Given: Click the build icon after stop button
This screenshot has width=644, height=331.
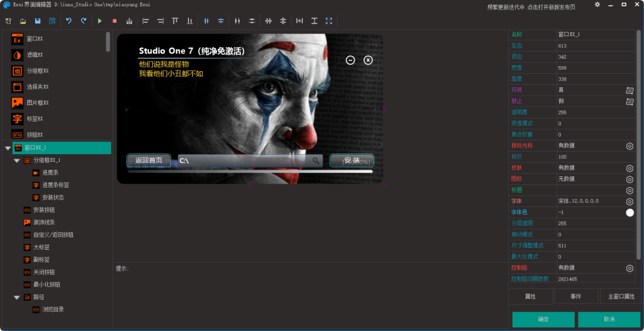Looking at the screenshot, I should (x=130, y=21).
